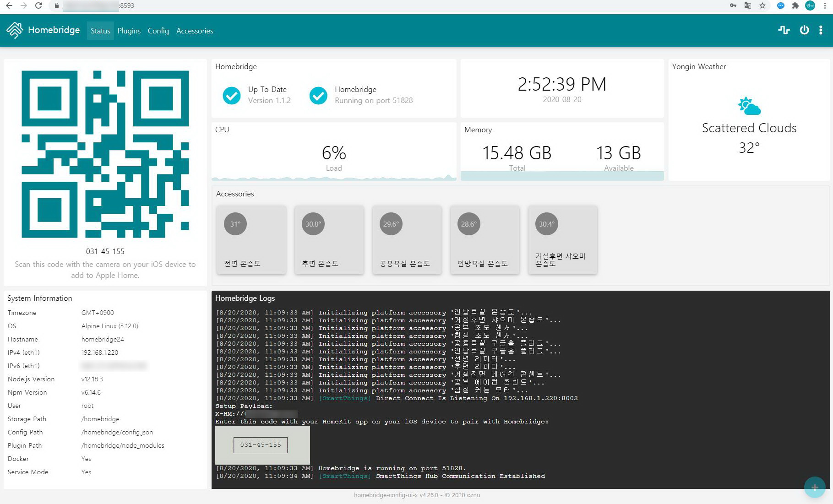
Task: Open the Chrome three-dot menu
Action: point(824,5)
